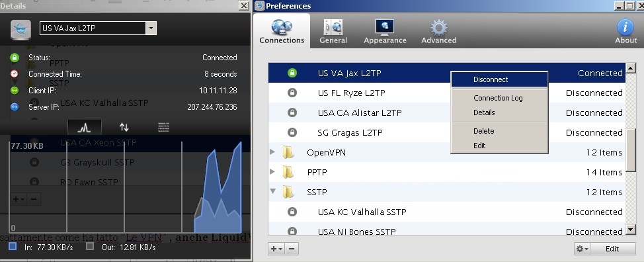Close the Details window
Viewport: 644px width, 262px height.
244,5
